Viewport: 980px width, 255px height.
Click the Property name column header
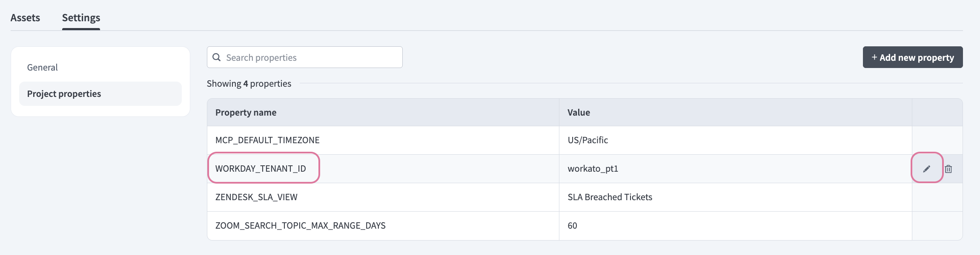point(246,113)
